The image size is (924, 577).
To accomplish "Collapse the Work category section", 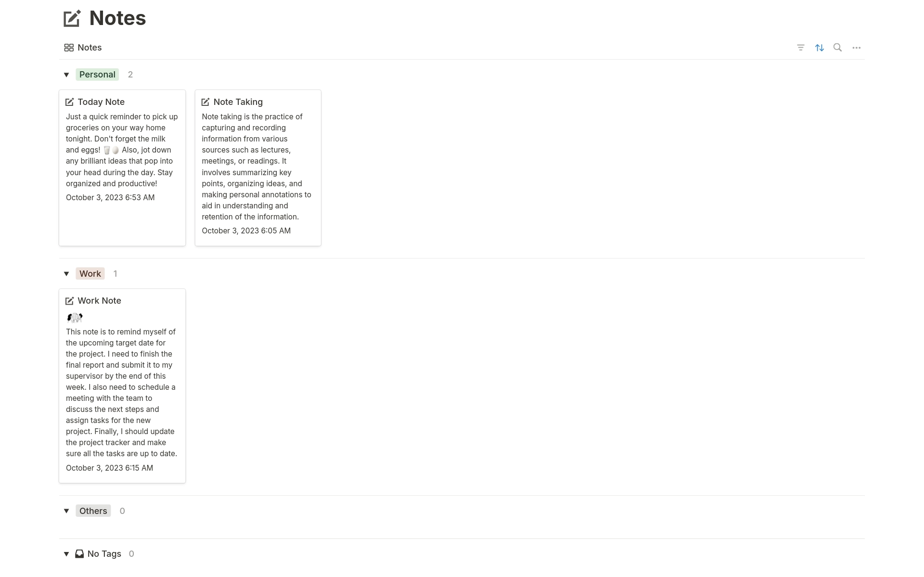I will [x=66, y=273].
